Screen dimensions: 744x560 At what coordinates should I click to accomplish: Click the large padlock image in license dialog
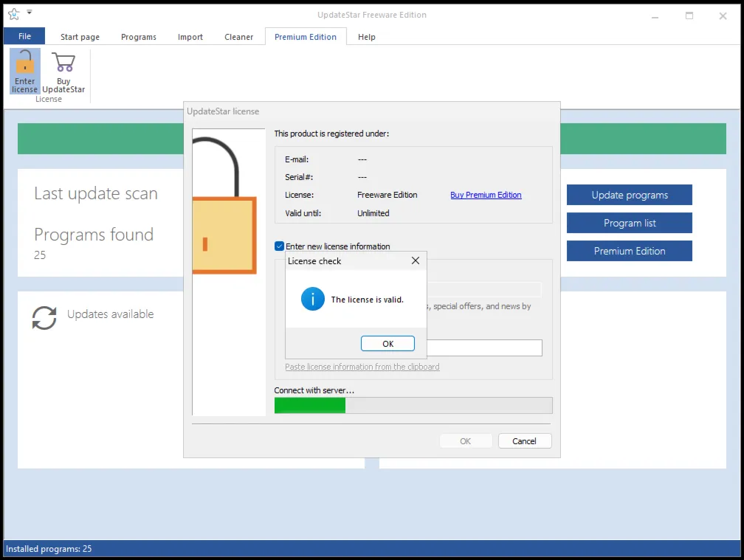coord(224,205)
